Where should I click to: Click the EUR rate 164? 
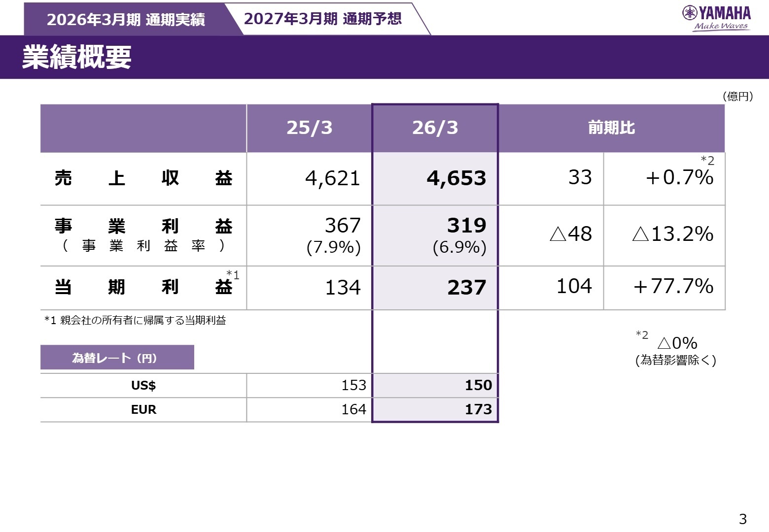click(x=354, y=409)
